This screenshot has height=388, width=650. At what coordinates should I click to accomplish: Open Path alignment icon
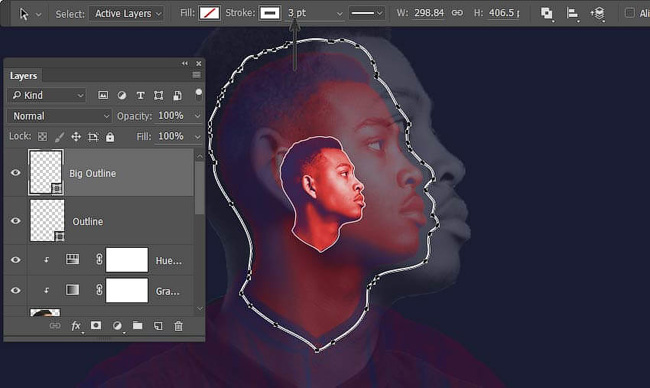[x=572, y=14]
